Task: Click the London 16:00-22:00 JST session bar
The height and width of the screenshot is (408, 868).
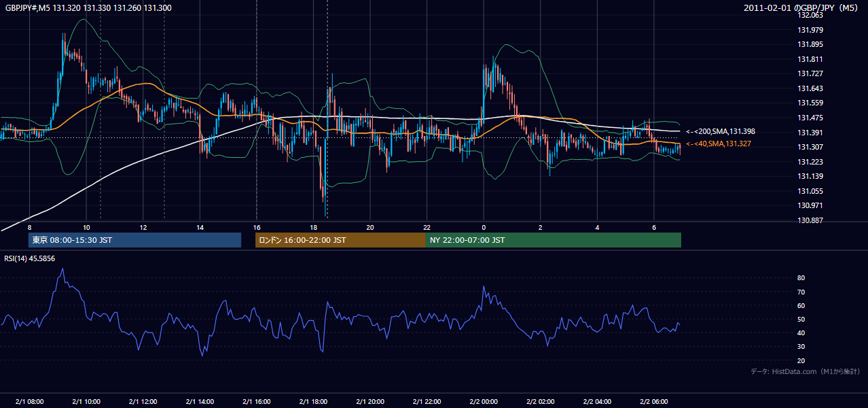Action: pyautogui.click(x=340, y=240)
